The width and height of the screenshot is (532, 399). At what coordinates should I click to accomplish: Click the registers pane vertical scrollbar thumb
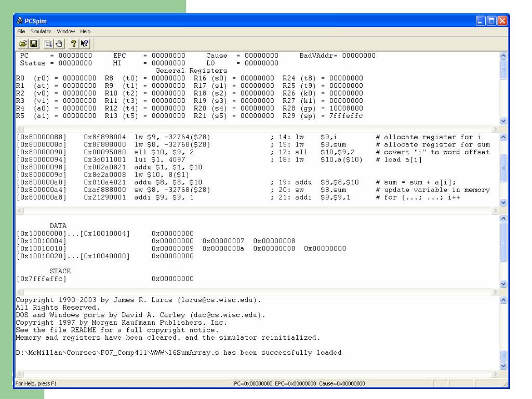point(503,69)
